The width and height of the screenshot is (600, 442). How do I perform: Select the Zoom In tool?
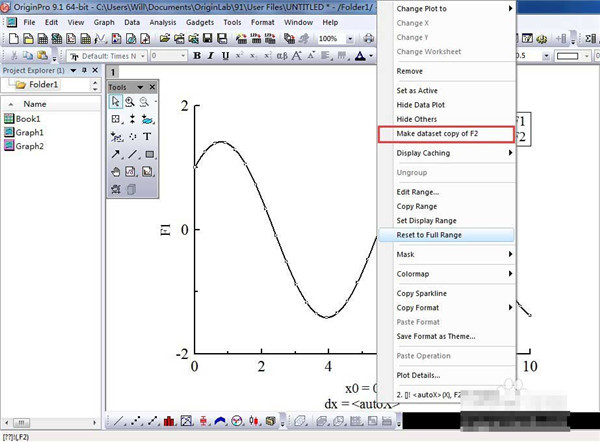pyautogui.click(x=130, y=102)
